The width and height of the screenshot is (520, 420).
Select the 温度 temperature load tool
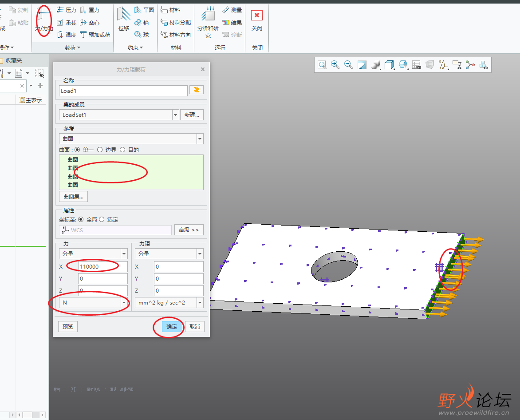click(66, 35)
